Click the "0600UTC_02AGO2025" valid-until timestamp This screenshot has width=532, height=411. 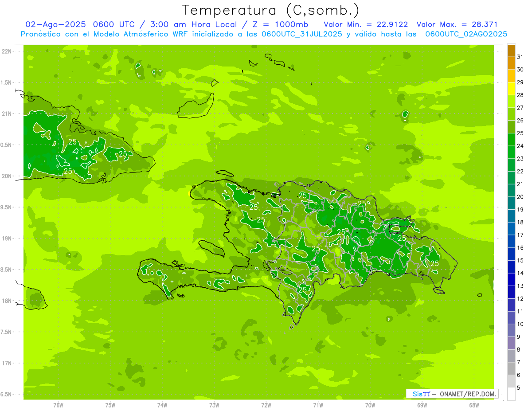tap(466, 34)
